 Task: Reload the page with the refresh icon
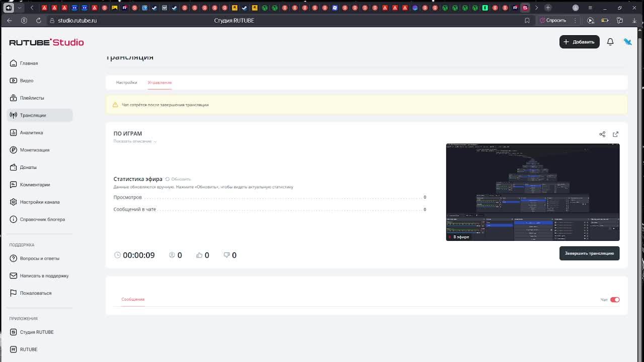click(x=39, y=21)
